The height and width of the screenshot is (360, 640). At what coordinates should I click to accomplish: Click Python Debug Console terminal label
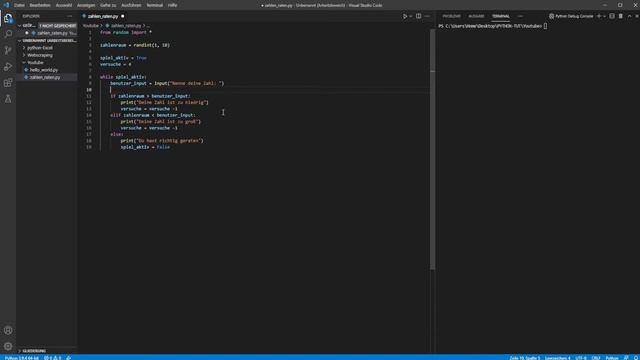click(x=571, y=16)
